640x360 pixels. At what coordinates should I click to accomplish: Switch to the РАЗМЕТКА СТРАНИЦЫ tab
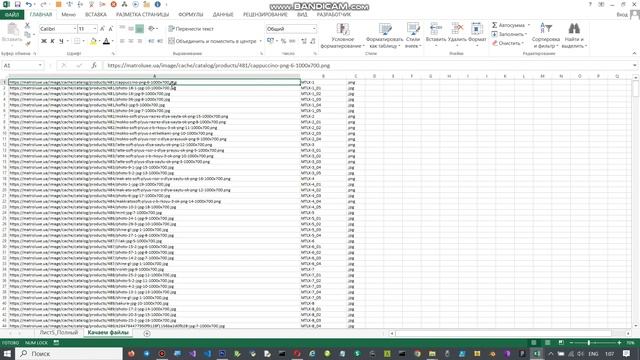coord(142,15)
